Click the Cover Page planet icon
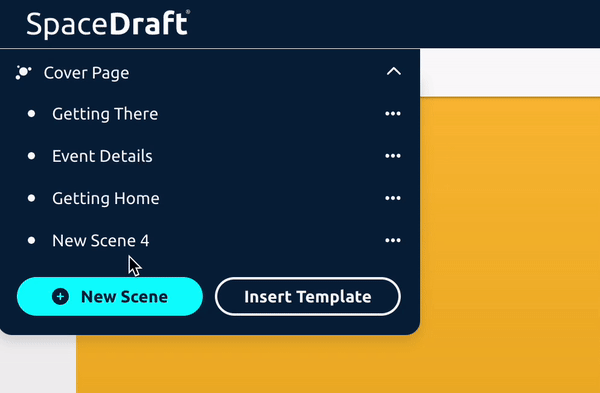This screenshot has width=600, height=393. [23, 72]
